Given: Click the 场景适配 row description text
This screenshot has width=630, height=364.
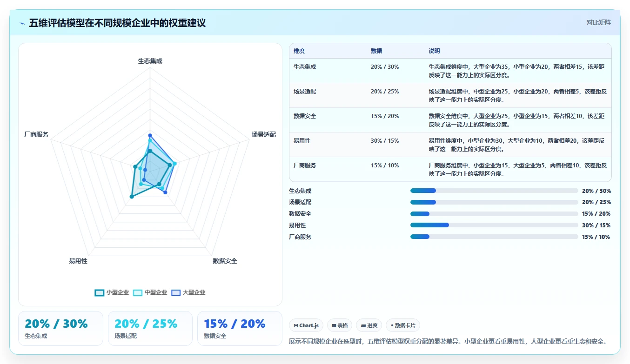Looking at the screenshot, I should pos(517,95).
